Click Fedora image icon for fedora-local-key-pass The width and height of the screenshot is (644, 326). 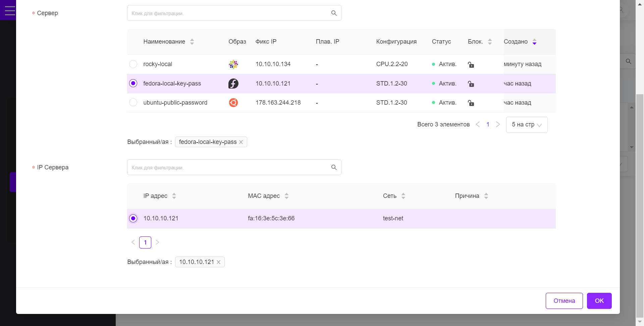pos(233,84)
